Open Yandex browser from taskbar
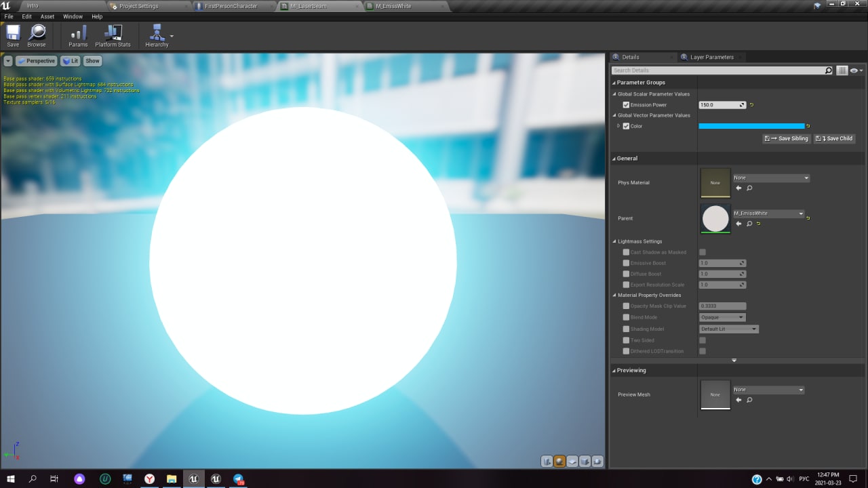This screenshot has width=868, height=488. 149,479
